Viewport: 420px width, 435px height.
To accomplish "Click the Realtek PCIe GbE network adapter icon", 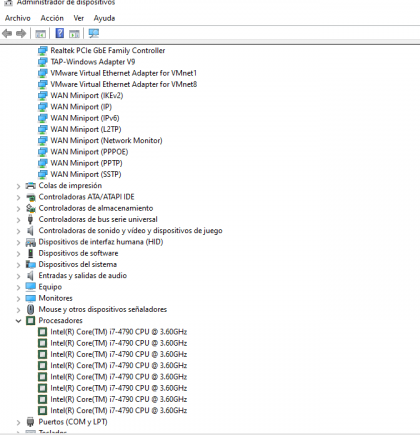I will point(43,51).
